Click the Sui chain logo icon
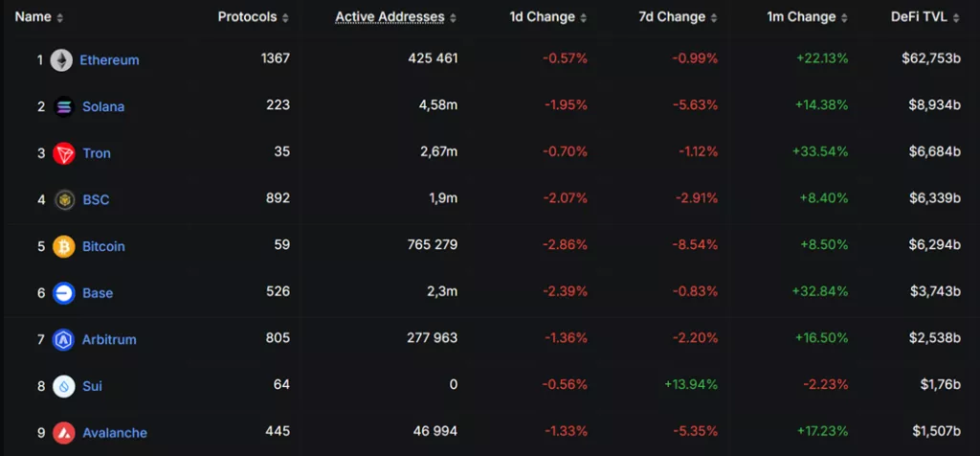This screenshot has width=980, height=456. coord(64,386)
